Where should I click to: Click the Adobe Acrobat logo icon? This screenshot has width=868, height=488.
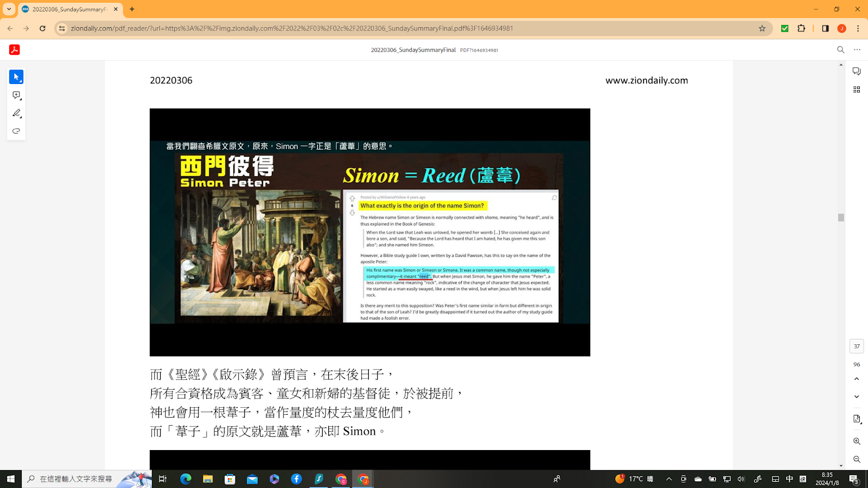[x=15, y=50]
